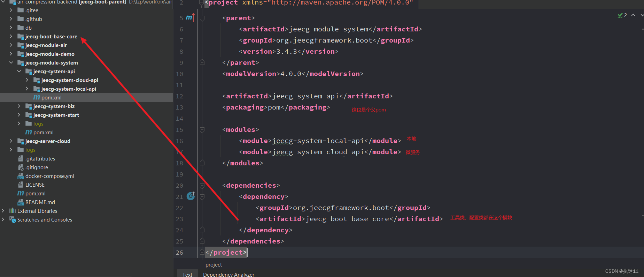The image size is (644, 277).
Task: Expand the .github folder
Action: coord(11,19)
